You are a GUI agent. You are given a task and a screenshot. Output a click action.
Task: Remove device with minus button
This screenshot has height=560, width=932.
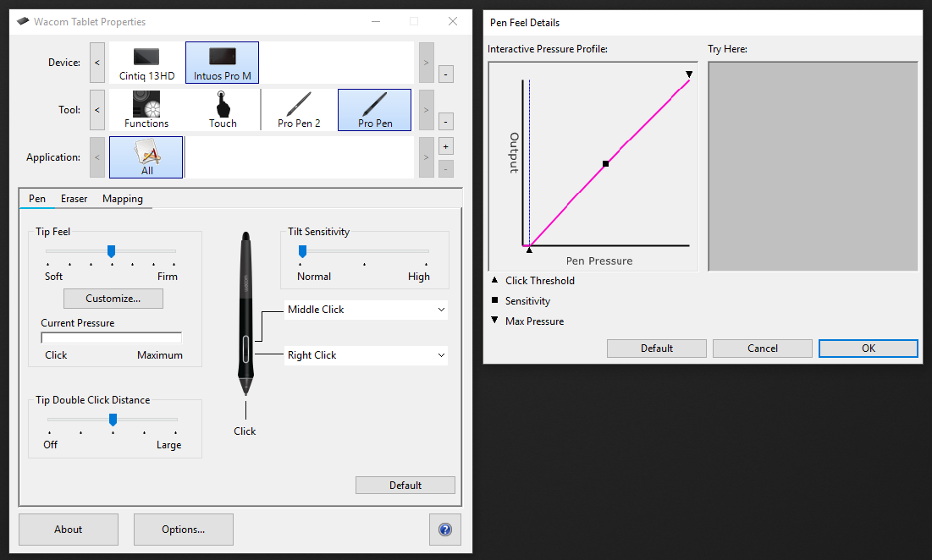446,74
